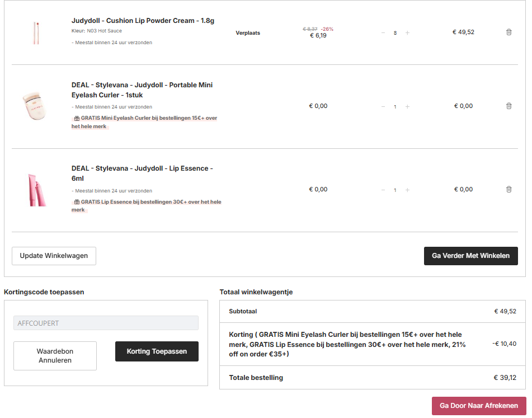This screenshot has height=418, width=532.
Task: Click the Update Winkelwagen button
Action: (54, 256)
